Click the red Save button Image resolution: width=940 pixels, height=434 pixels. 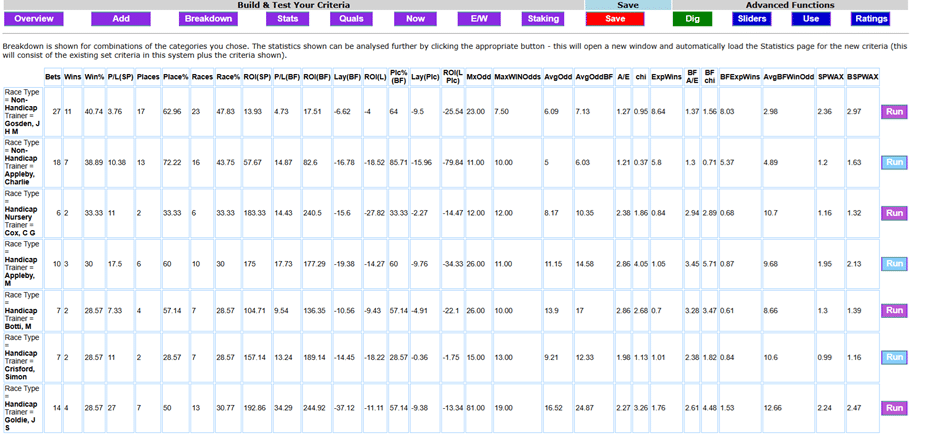615,19
